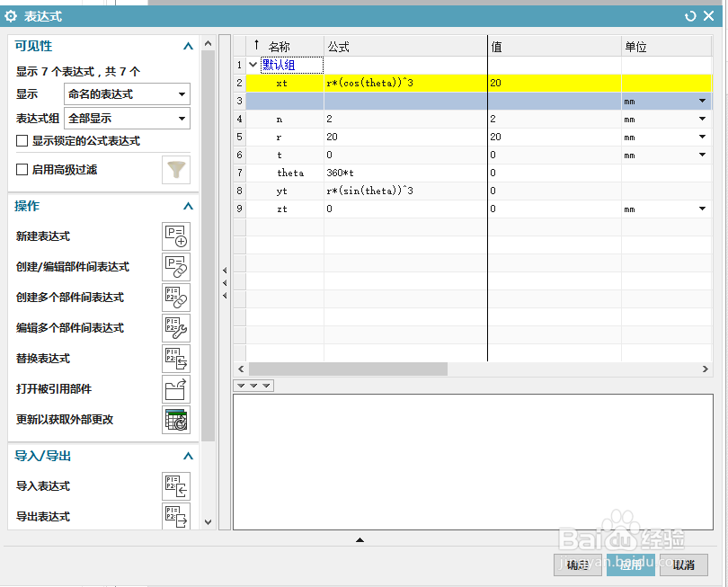The image size is (728, 587).
Task: Click inside the lower description text area
Action: click(x=473, y=462)
